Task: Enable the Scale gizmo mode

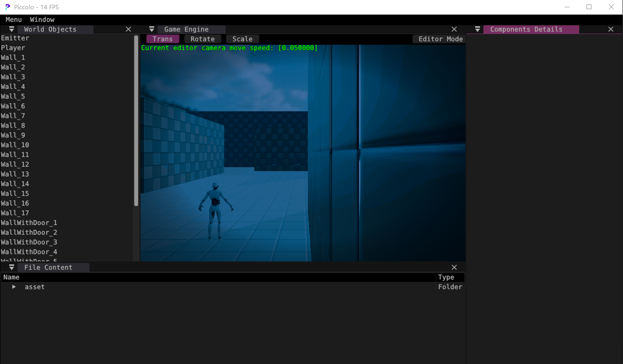Action: (x=242, y=39)
